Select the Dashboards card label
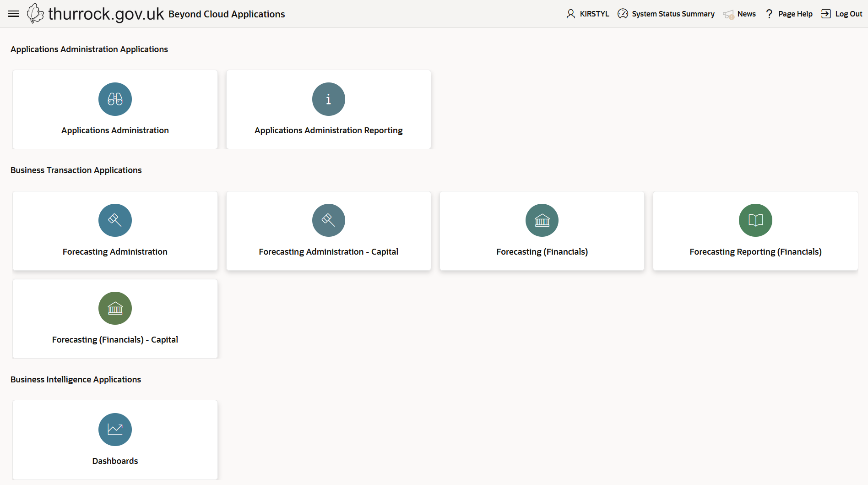 [115, 461]
